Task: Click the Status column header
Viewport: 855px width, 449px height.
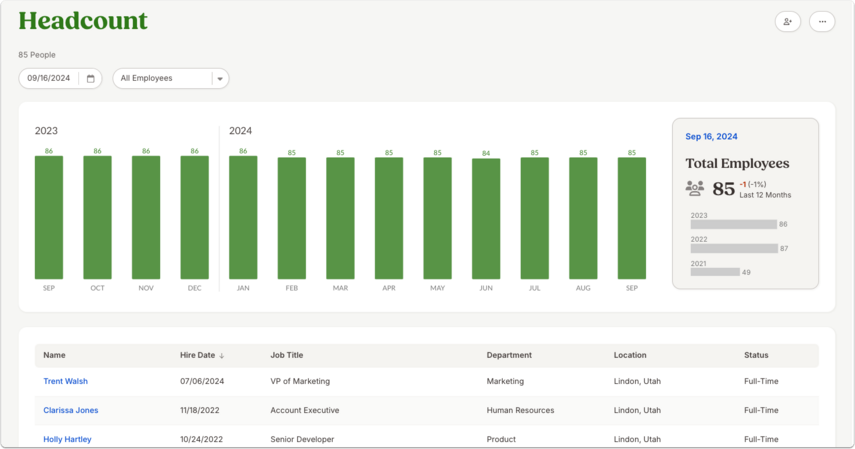Action: tap(756, 355)
